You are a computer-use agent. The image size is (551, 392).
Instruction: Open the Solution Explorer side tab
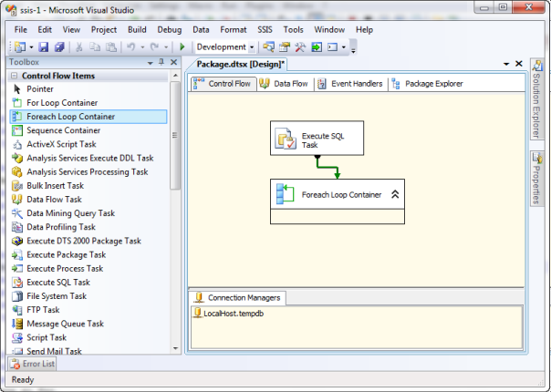pos(537,99)
